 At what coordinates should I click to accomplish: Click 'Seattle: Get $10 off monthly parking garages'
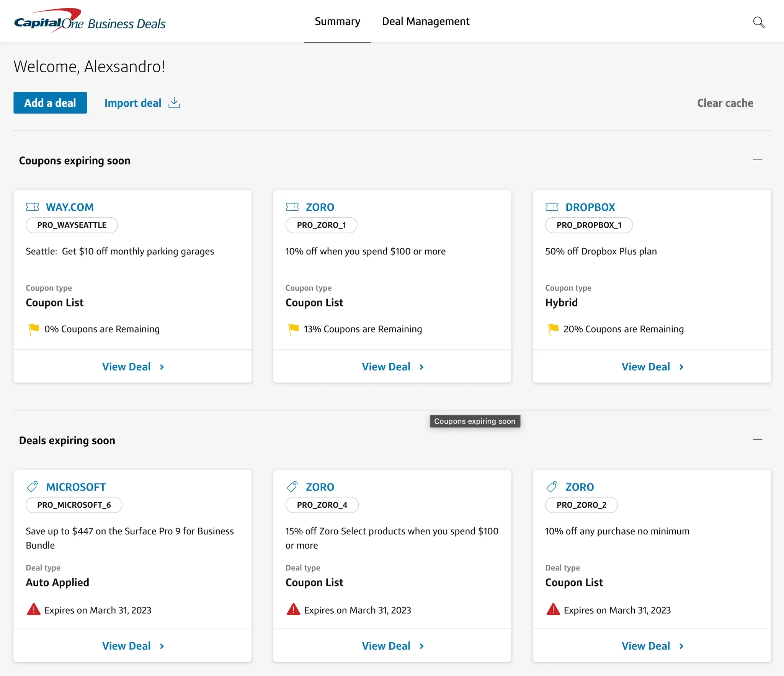[x=120, y=251]
